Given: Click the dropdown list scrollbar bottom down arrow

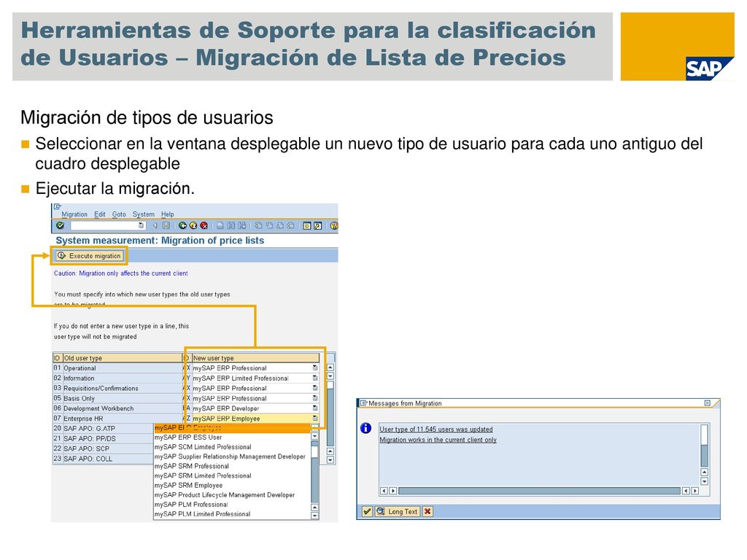Looking at the screenshot, I should click(x=315, y=516).
